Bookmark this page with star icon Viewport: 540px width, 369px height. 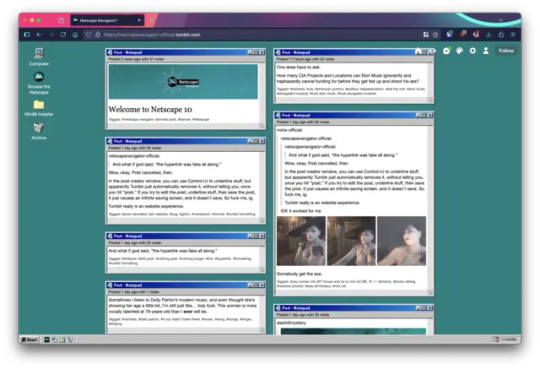(x=436, y=34)
